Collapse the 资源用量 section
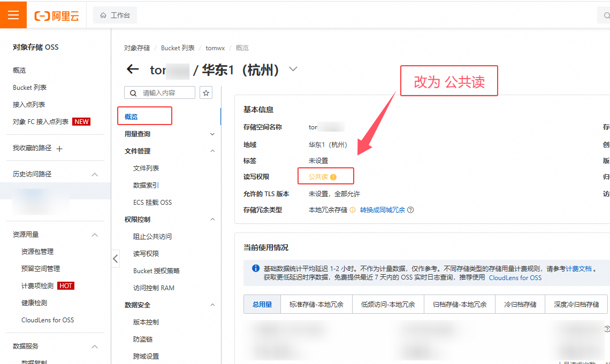The width and height of the screenshot is (610, 364). [x=95, y=235]
